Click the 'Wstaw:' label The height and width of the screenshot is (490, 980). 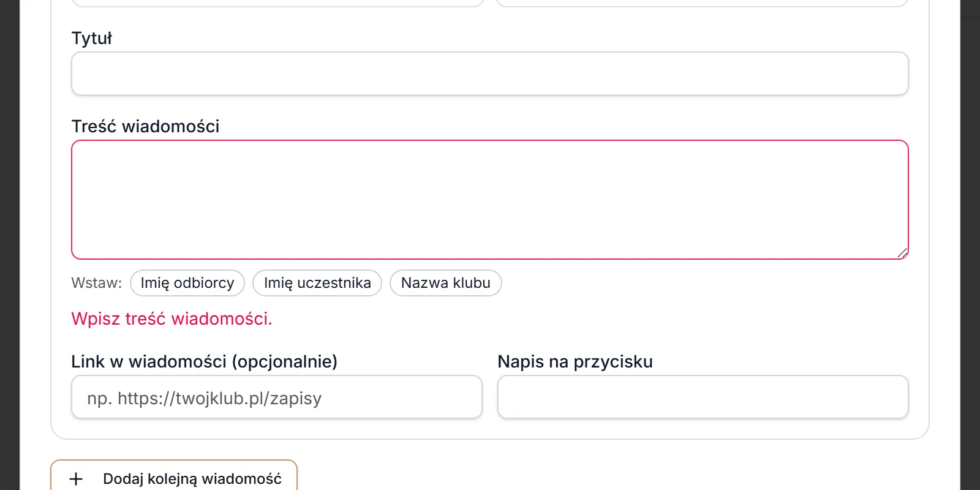(x=97, y=283)
